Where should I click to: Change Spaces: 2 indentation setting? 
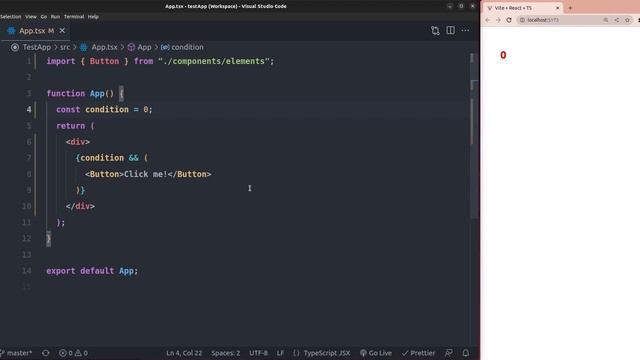click(226, 353)
